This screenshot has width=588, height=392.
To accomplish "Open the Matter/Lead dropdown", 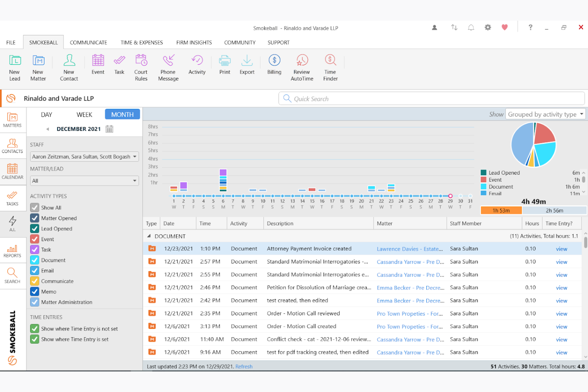I will pyautogui.click(x=85, y=181).
